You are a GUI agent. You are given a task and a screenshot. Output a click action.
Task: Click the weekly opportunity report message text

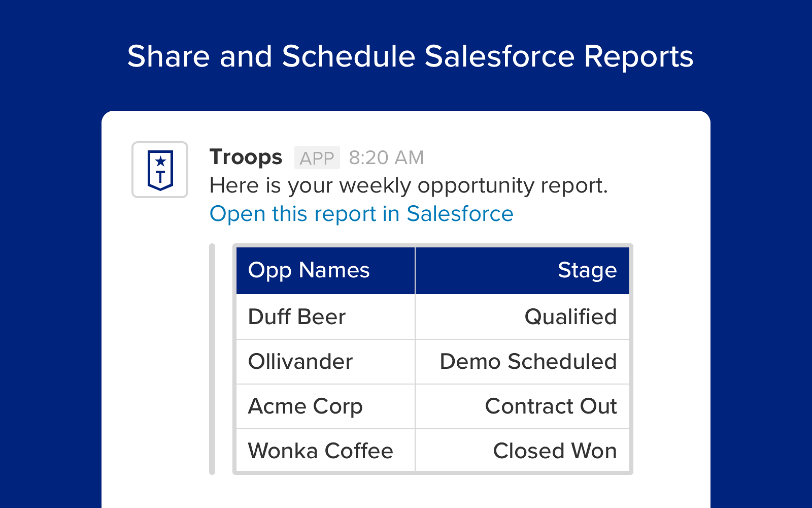(x=409, y=185)
